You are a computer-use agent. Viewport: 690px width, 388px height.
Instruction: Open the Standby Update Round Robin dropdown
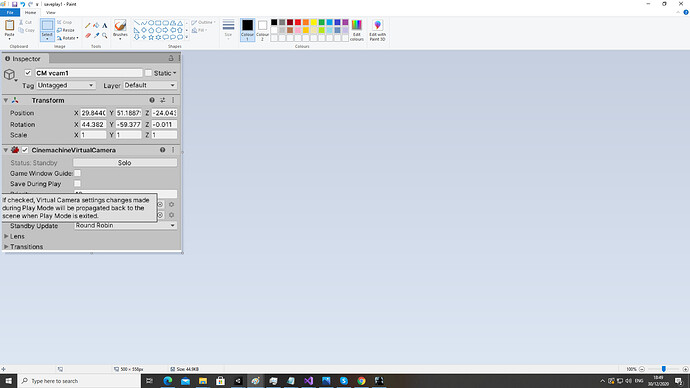(x=125, y=225)
